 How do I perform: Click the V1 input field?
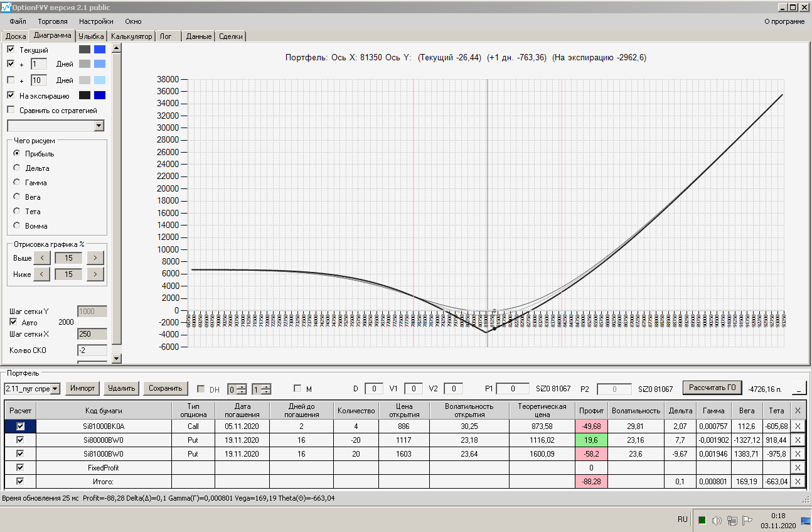(x=414, y=389)
